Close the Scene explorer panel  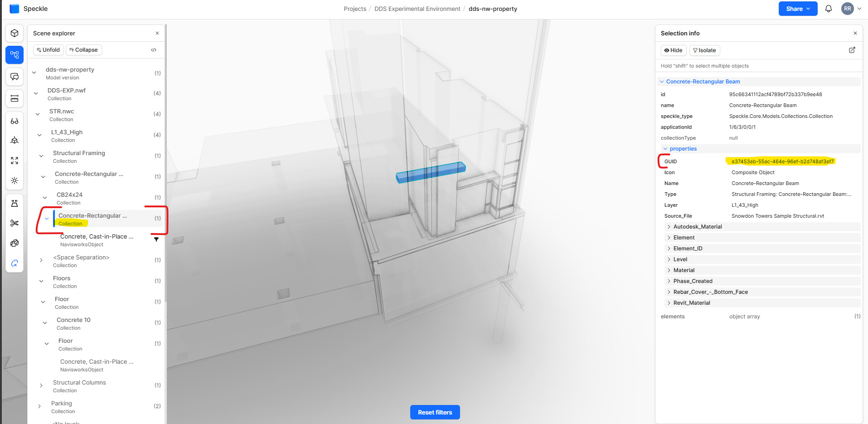pyautogui.click(x=157, y=33)
